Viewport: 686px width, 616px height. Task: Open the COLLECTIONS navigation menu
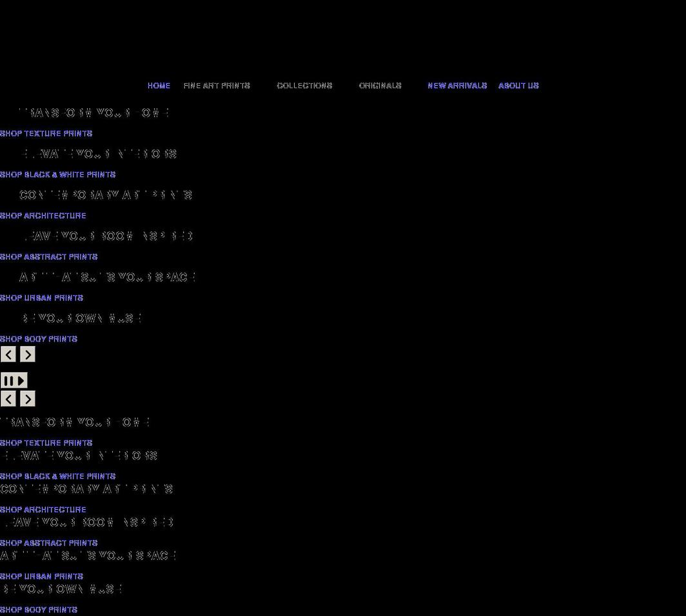[x=304, y=86]
